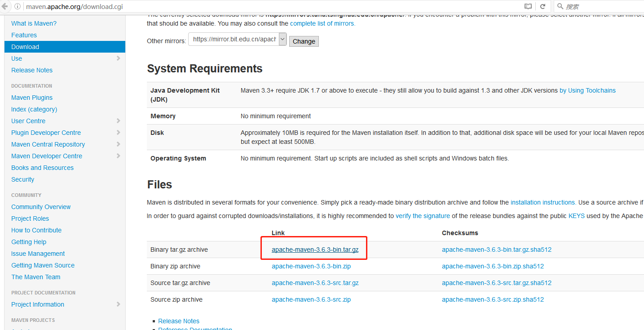The width and height of the screenshot is (644, 330).
Task: Open apache-maven-3.6.3-bin.zip.sha512 checksum
Action: [493, 266]
